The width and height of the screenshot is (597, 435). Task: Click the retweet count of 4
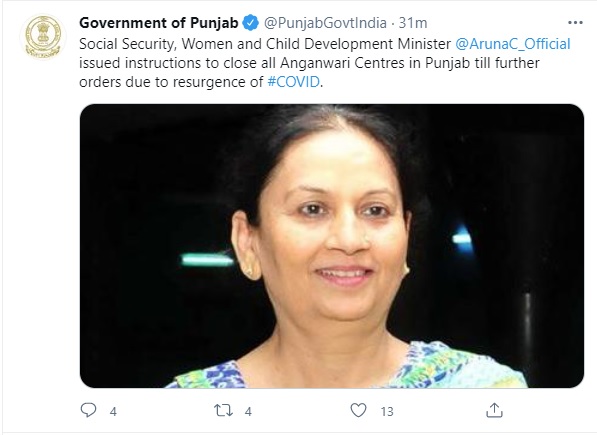[x=248, y=411]
